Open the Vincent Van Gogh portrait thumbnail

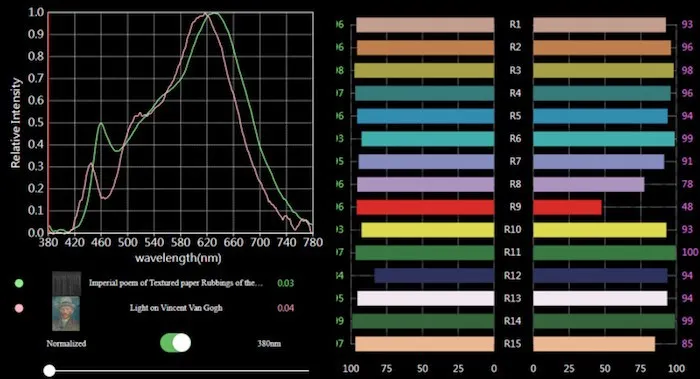[66, 314]
